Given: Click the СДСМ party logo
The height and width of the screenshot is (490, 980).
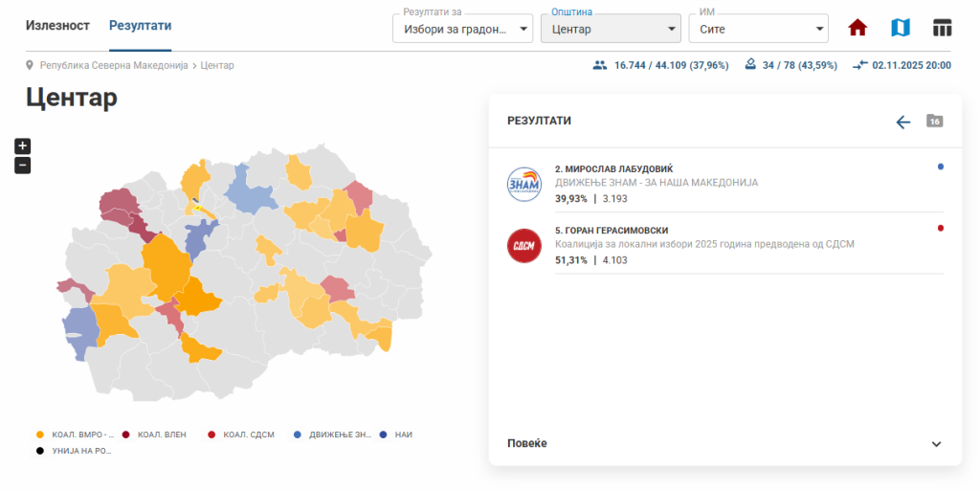Looking at the screenshot, I should point(524,245).
